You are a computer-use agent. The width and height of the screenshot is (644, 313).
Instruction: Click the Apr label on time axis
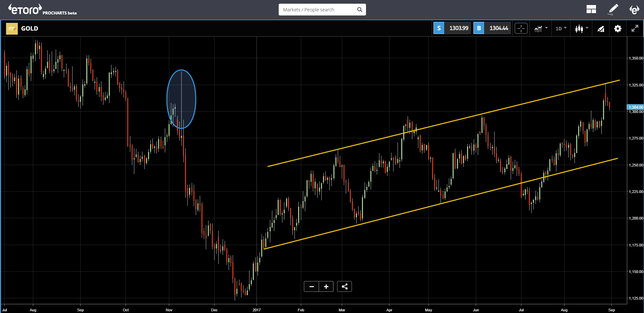[x=389, y=310]
